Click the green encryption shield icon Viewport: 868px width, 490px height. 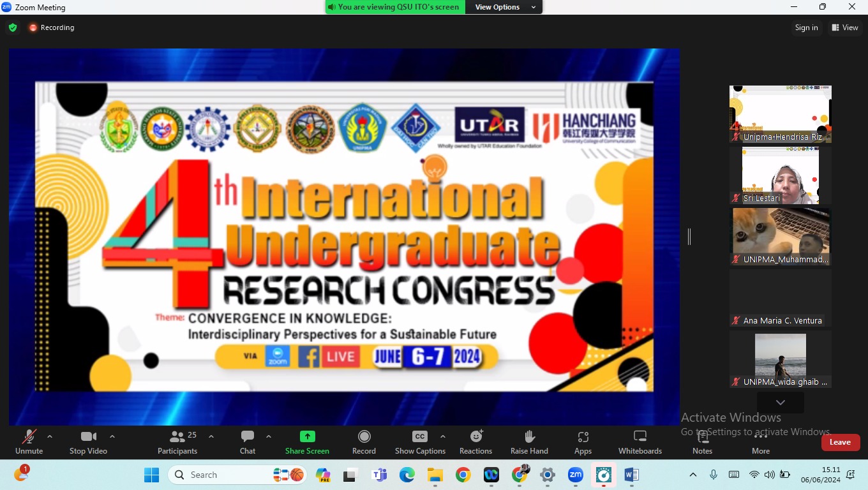click(13, 27)
